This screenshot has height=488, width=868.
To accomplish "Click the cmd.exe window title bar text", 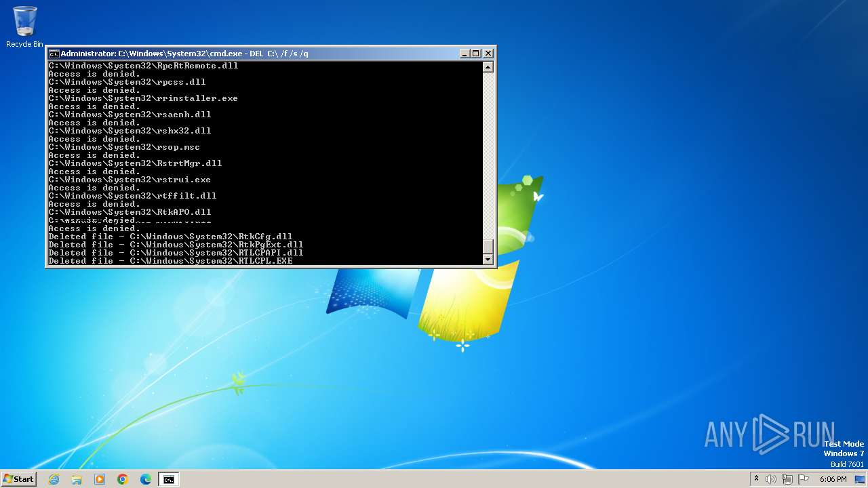I will (x=184, y=54).
